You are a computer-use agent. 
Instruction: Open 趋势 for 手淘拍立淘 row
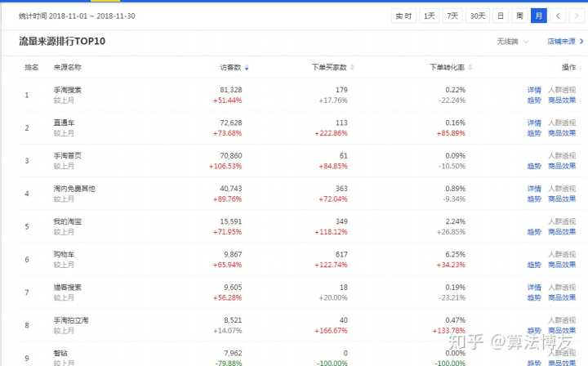point(534,330)
